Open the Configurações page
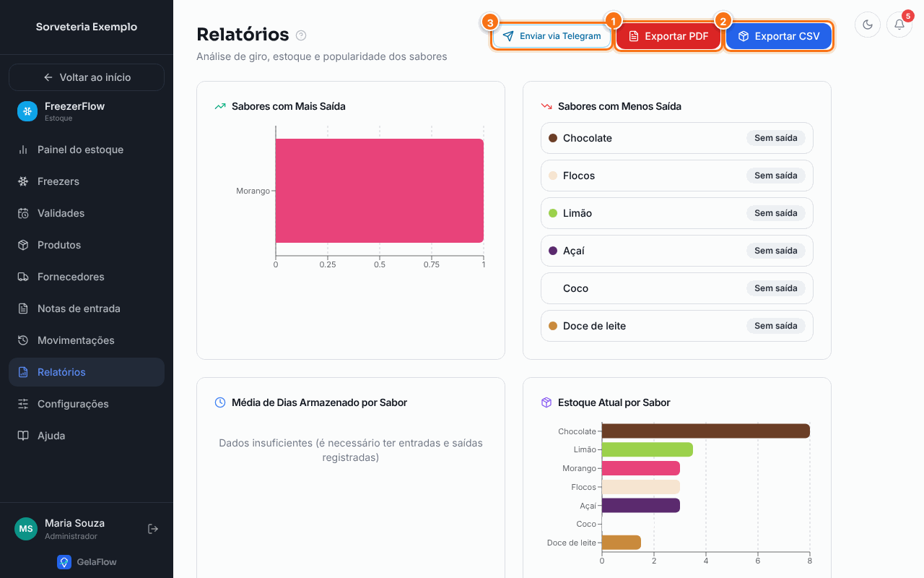The height and width of the screenshot is (578, 924). (x=87, y=404)
